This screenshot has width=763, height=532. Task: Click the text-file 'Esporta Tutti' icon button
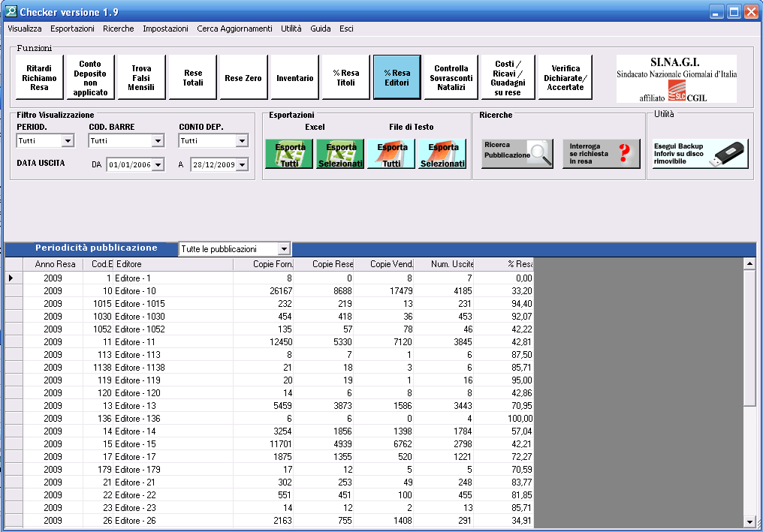click(391, 154)
